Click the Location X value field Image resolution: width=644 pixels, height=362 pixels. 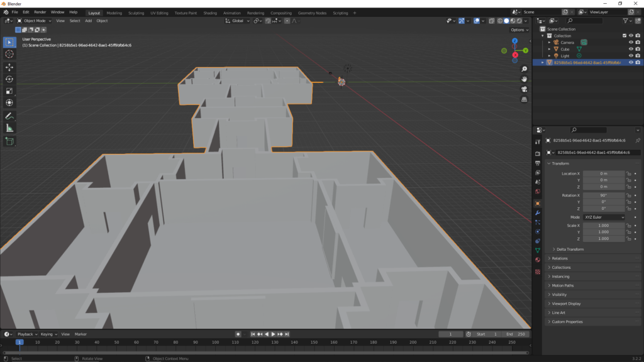604,173
